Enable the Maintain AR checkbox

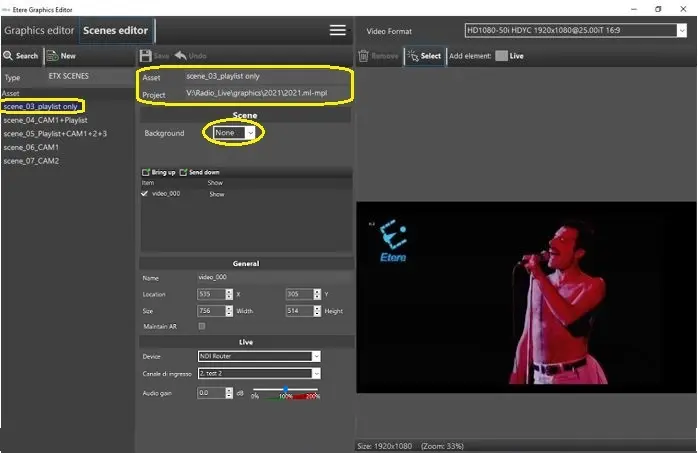(x=202, y=326)
